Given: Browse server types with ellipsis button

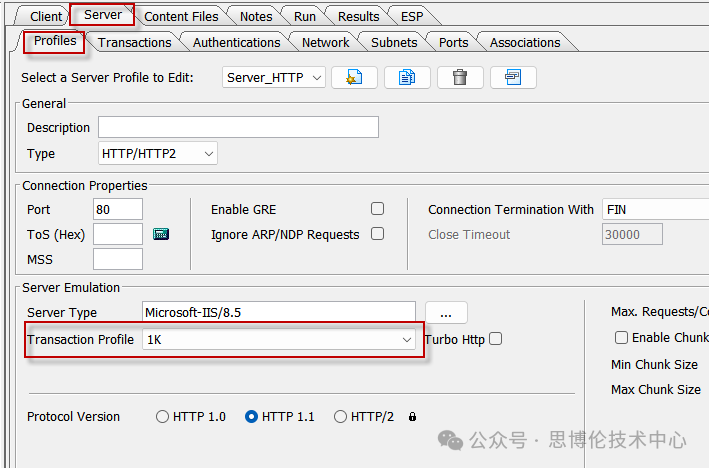Looking at the screenshot, I should (x=446, y=313).
